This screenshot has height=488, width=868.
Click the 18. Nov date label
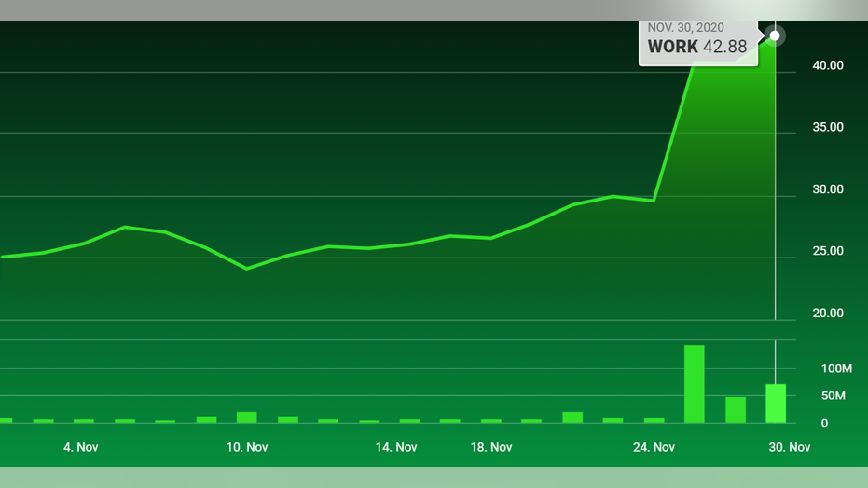[x=491, y=447]
